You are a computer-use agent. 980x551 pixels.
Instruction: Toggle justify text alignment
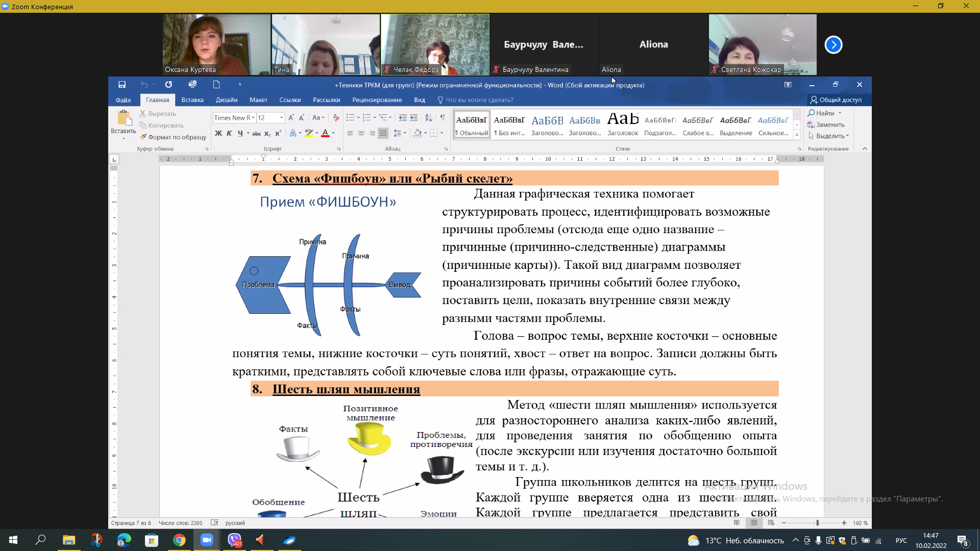(383, 133)
